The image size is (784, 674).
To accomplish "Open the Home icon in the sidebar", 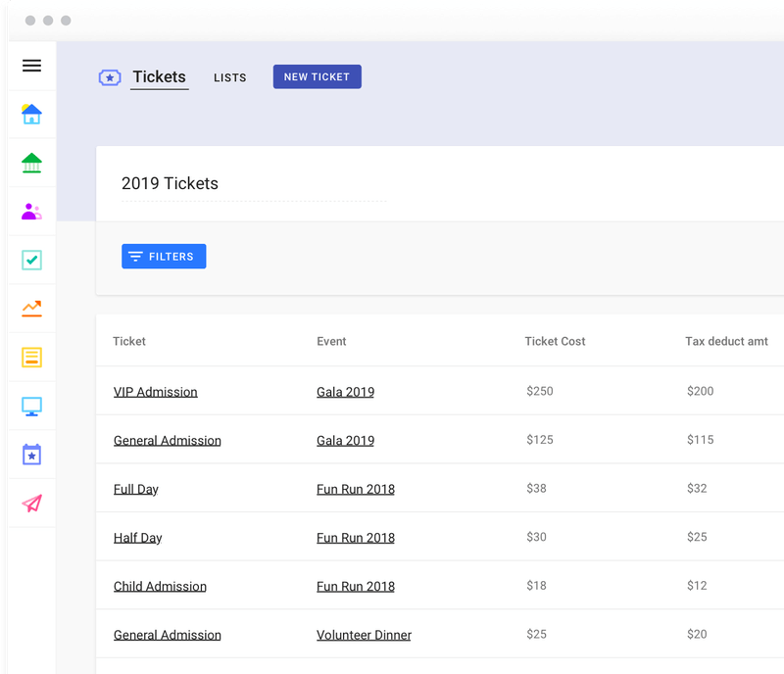I will coord(31,114).
